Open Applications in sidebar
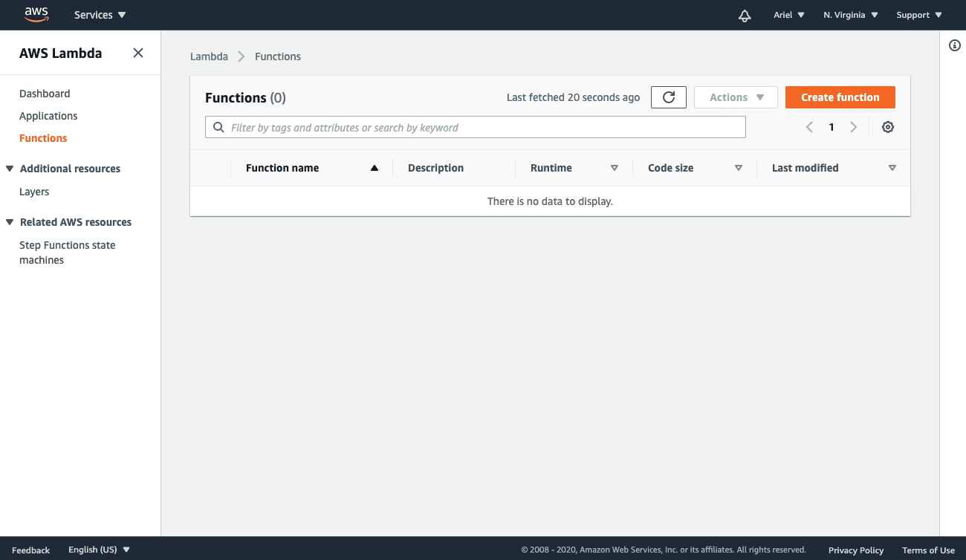Viewport: 966px width, 560px height. pos(48,116)
